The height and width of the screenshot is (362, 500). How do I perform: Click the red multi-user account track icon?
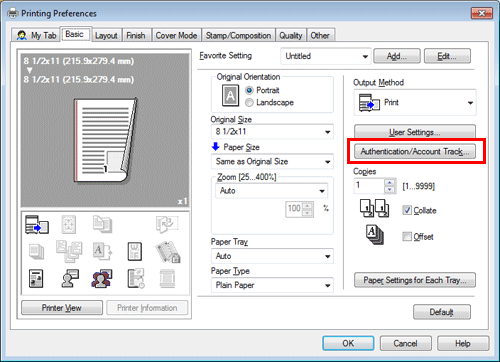pyautogui.click(x=102, y=279)
